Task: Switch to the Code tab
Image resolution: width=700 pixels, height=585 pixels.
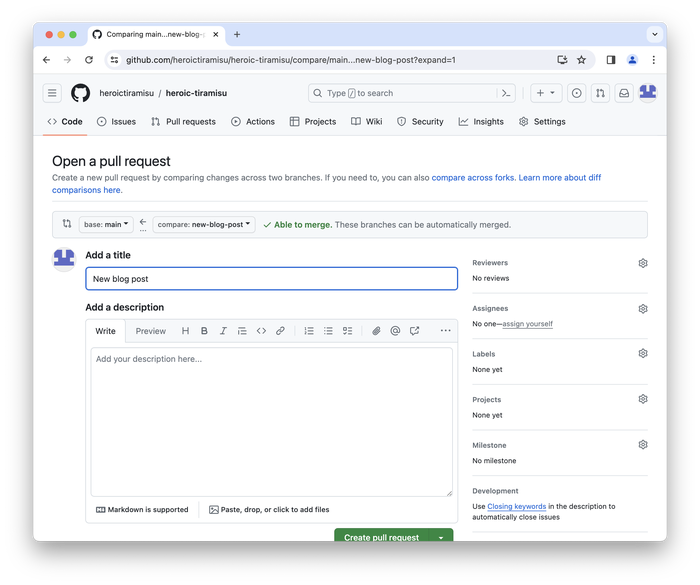Action: pos(65,121)
